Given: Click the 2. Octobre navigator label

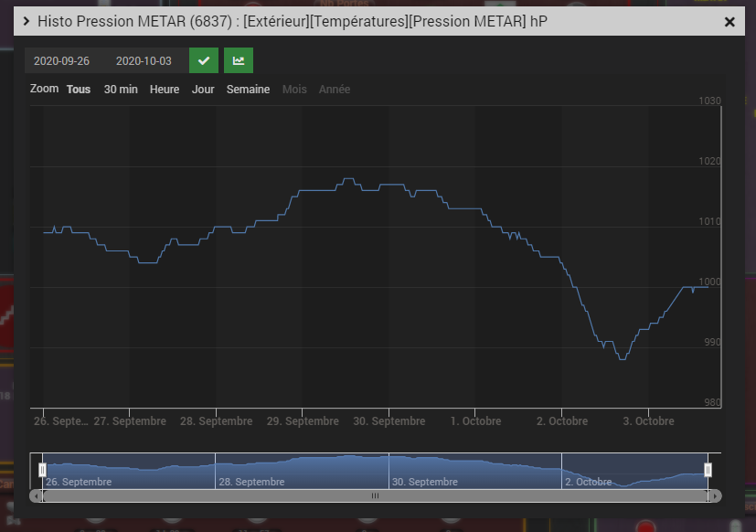Looking at the screenshot, I should [x=588, y=482].
